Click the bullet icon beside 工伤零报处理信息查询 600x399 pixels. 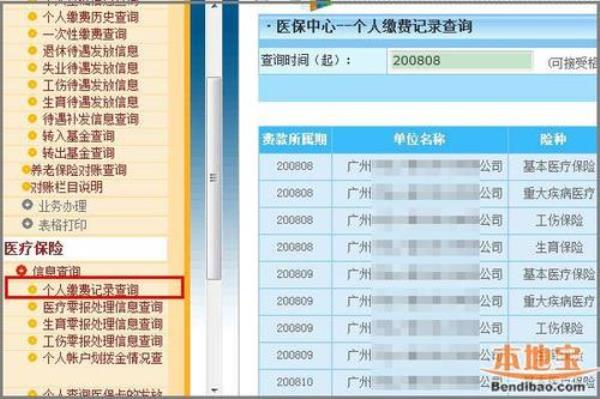(33, 340)
